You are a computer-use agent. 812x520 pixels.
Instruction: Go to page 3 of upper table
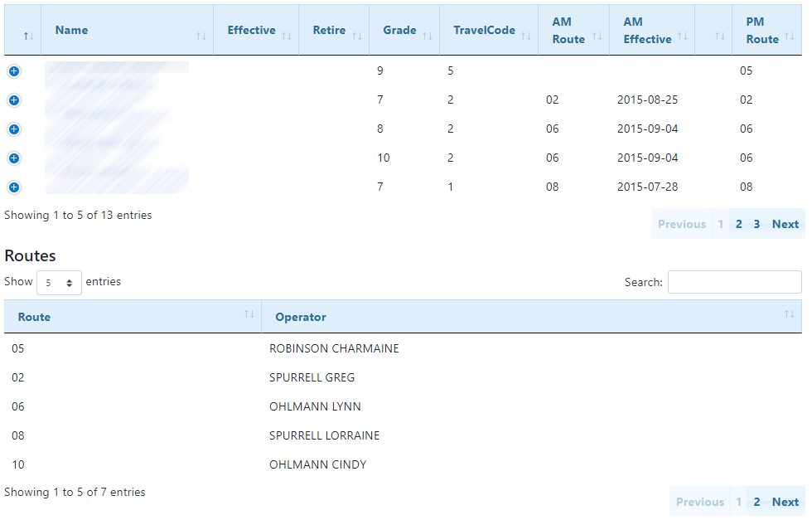tap(756, 224)
